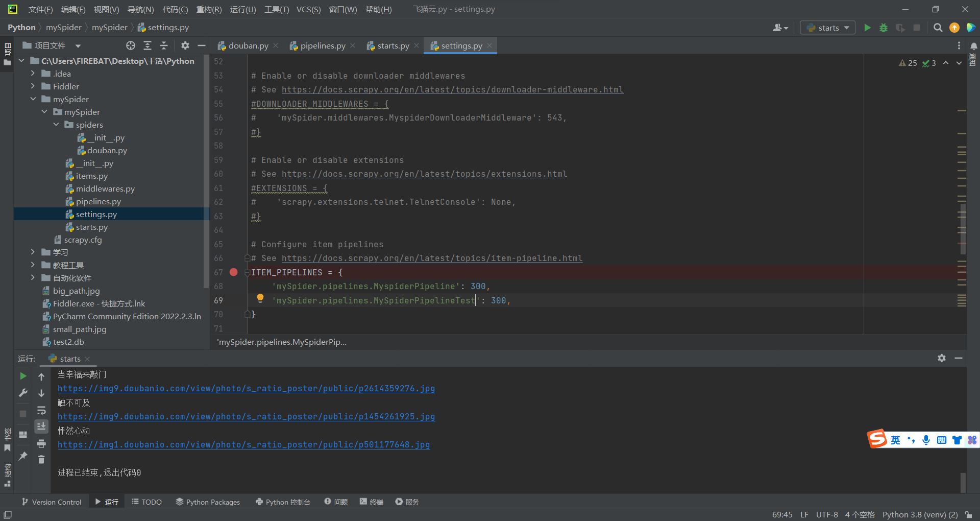This screenshot has height=521, width=980.
Task: Click the Python 3.8 (venv) interpreter selector
Action: coord(920,515)
